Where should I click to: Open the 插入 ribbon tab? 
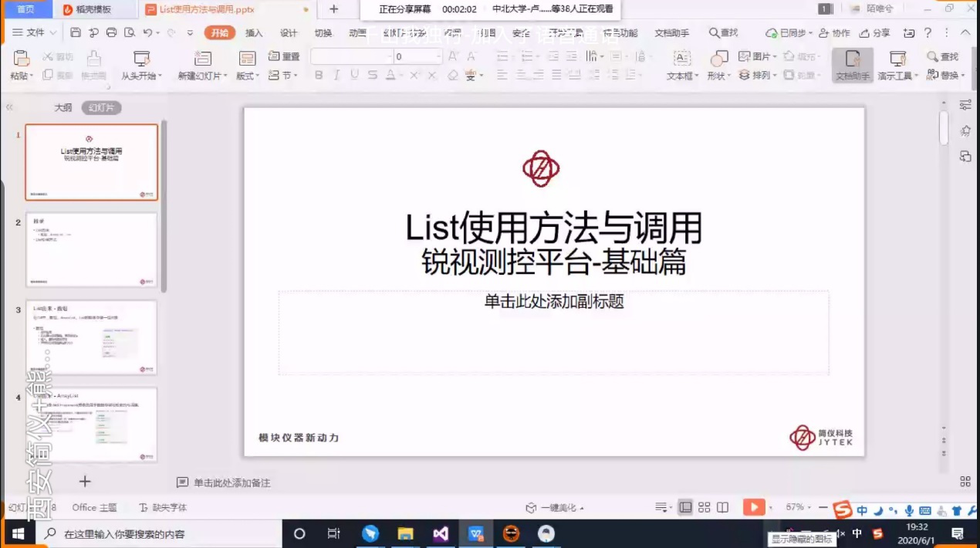(x=254, y=32)
